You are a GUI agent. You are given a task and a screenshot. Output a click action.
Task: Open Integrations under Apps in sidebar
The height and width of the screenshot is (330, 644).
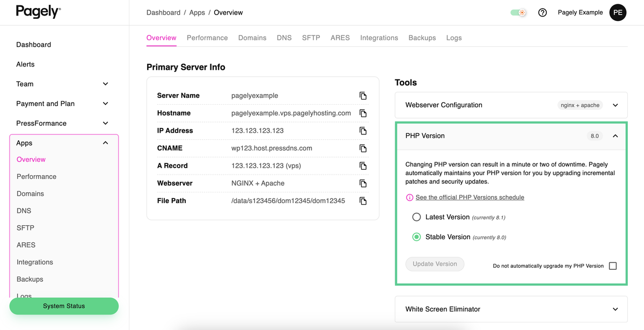click(x=35, y=262)
